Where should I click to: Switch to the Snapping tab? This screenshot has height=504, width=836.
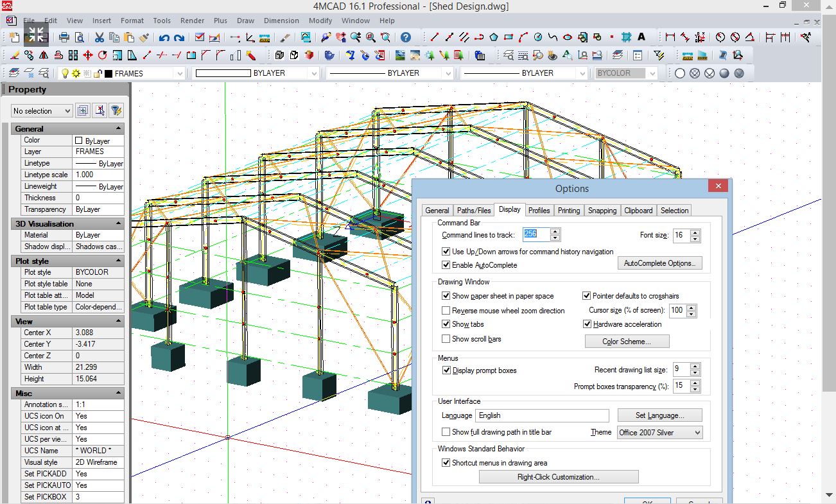602,210
